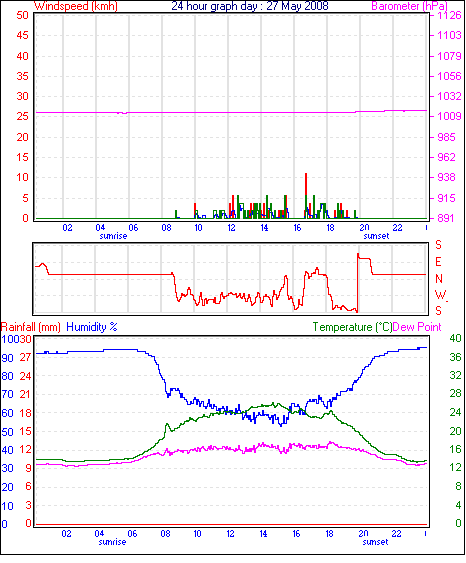Click the Rainfall (mm) legend label
This screenshot has height=563, width=466.
point(31,327)
